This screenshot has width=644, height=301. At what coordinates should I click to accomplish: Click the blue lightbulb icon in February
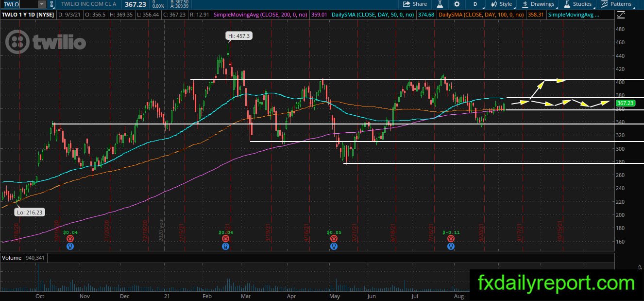coord(225,247)
